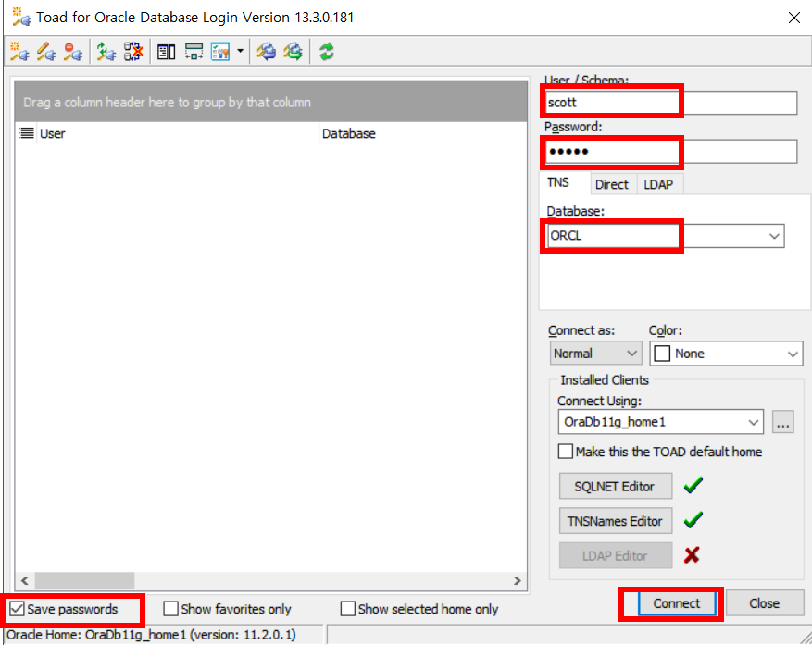Click the blue options checklist toolbar icon

220,52
